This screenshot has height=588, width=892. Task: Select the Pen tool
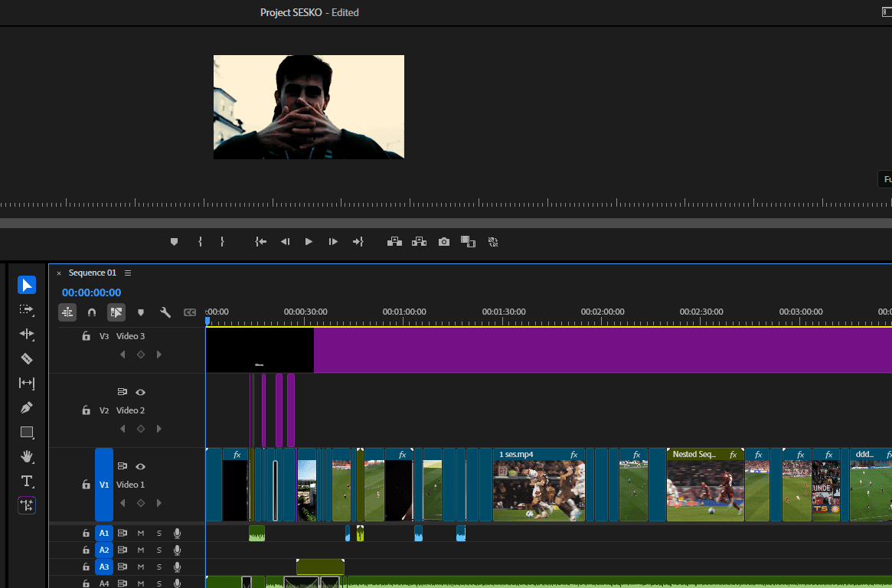coord(27,407)
